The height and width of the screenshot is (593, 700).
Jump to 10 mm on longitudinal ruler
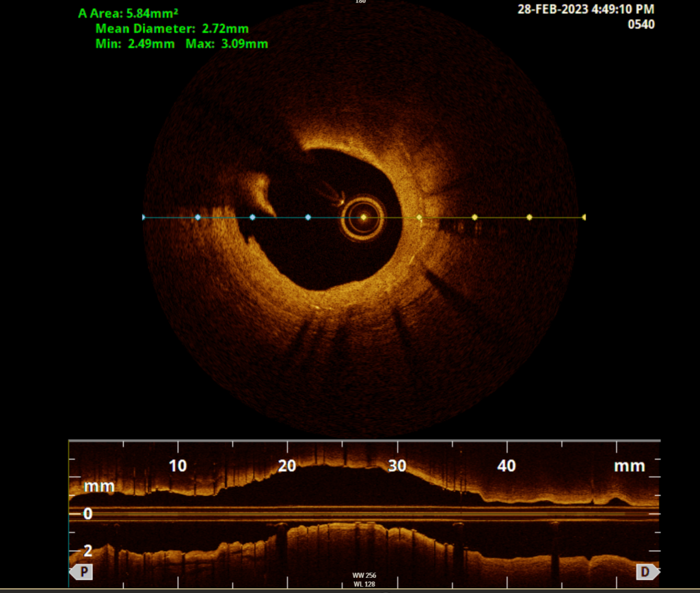click(178, 466)
